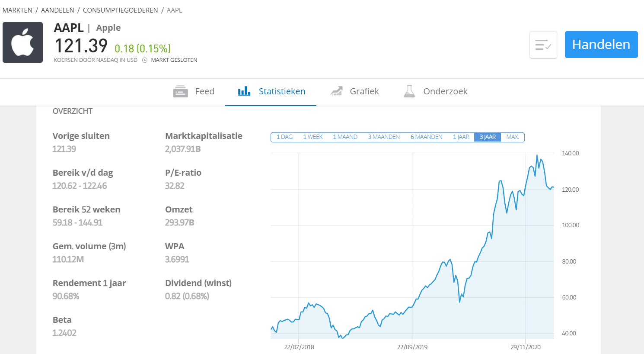Go to MARKTEN breadcrumb
644x354 pixels.
pyautogui.click(x=17, y=10)
